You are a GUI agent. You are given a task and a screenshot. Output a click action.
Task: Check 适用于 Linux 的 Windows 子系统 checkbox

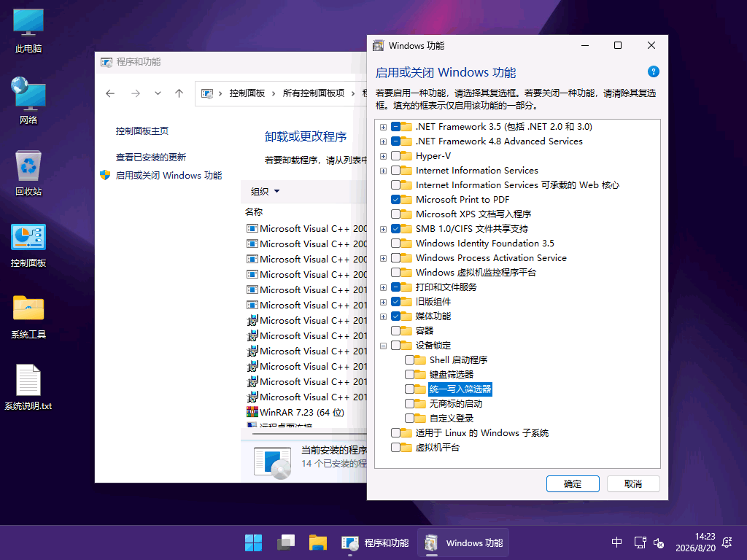coord(395,433)
